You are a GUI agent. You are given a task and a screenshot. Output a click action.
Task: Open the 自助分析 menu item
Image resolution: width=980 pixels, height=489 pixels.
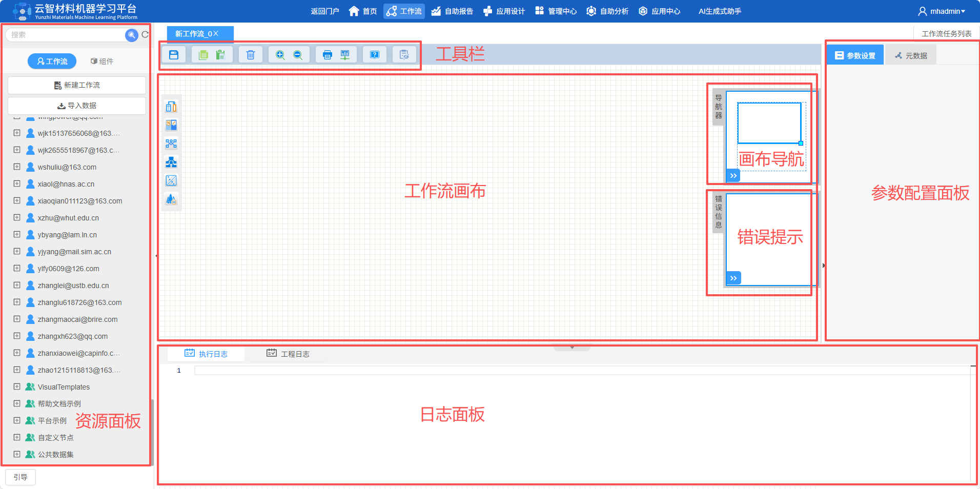click(x=607, y=11)
